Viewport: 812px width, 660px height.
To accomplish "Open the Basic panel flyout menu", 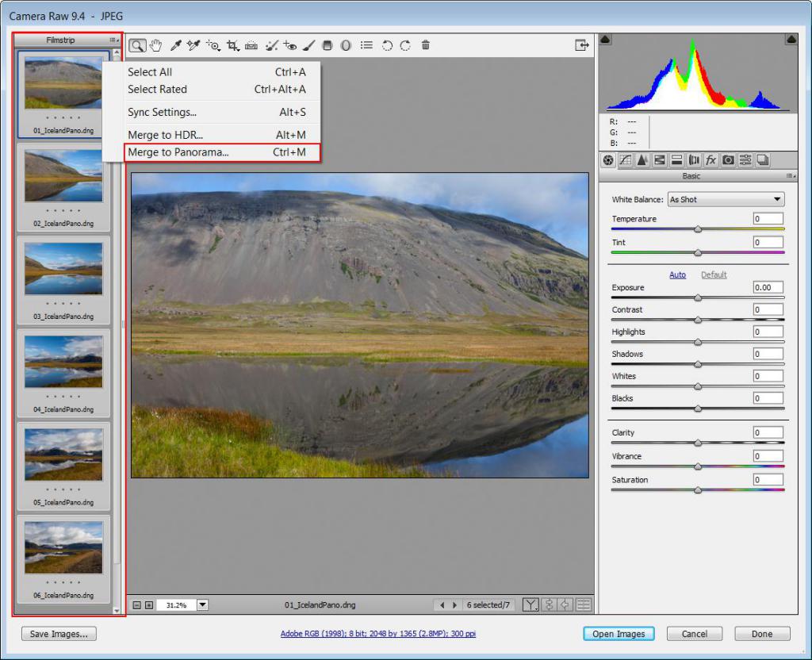I will point(791,176).
